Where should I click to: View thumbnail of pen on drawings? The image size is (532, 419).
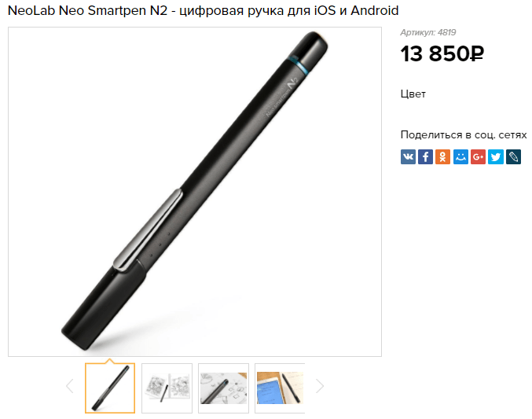224,388
